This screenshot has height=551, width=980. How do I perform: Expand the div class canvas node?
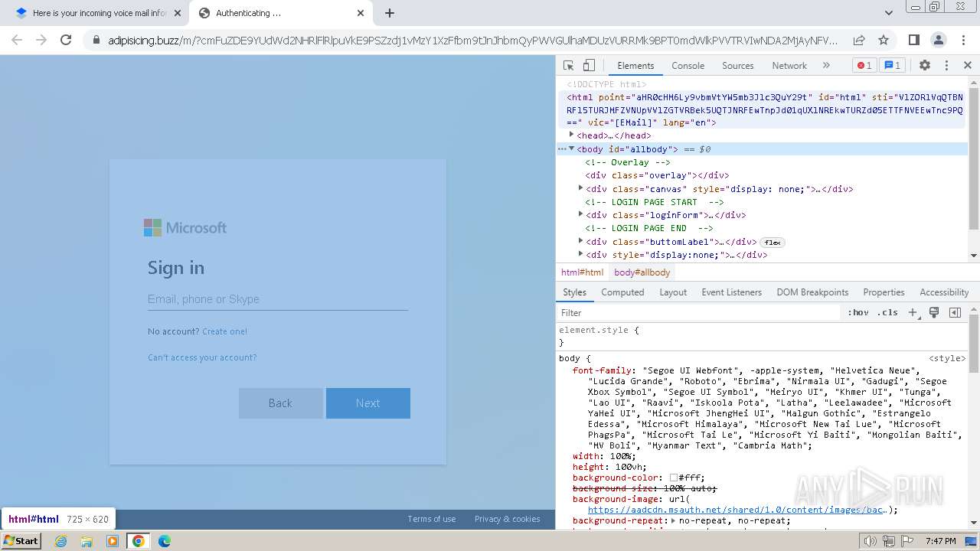pyautogui.click(x=580, y=188)
